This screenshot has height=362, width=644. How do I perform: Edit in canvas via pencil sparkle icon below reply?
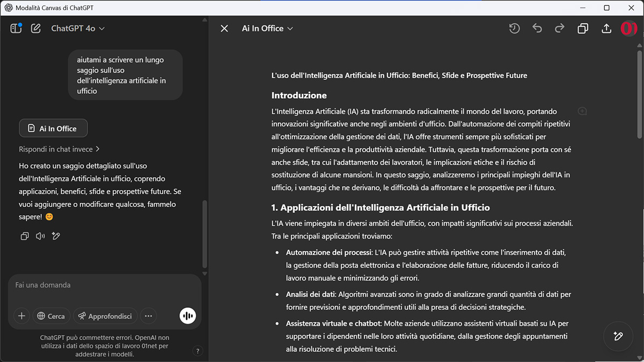click(56, 236)
